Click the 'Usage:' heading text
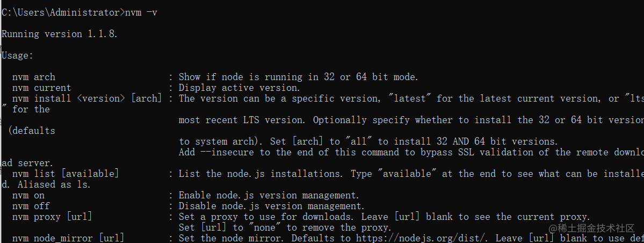 [x=18, y=55]
